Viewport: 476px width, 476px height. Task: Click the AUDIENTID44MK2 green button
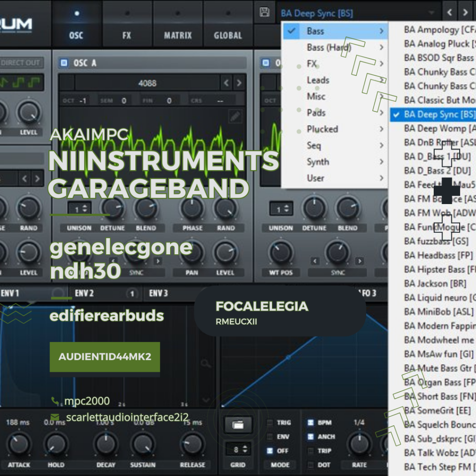[105, 357]
